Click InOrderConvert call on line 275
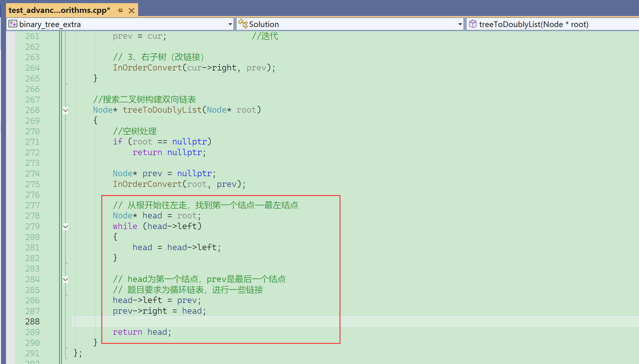Viewport: 639px width, 364px height. [x=147, y=184]
